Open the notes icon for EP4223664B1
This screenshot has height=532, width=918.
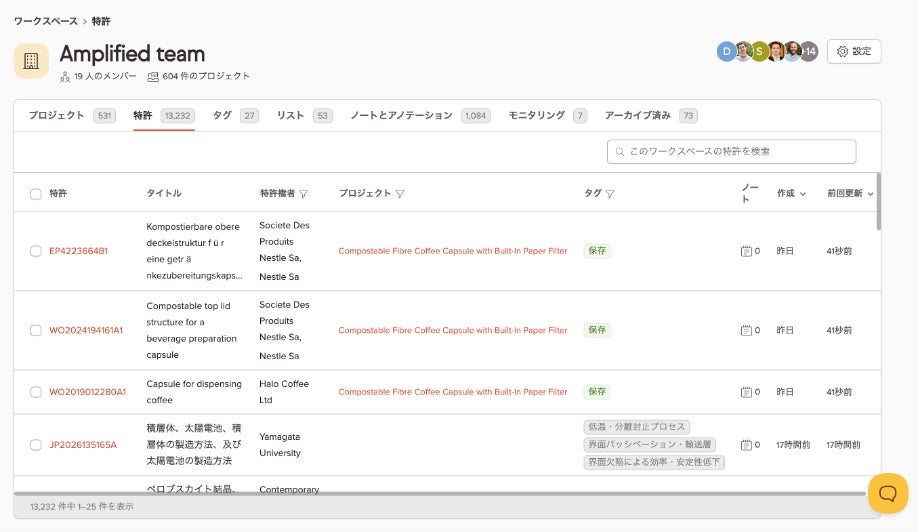point(746,251)
